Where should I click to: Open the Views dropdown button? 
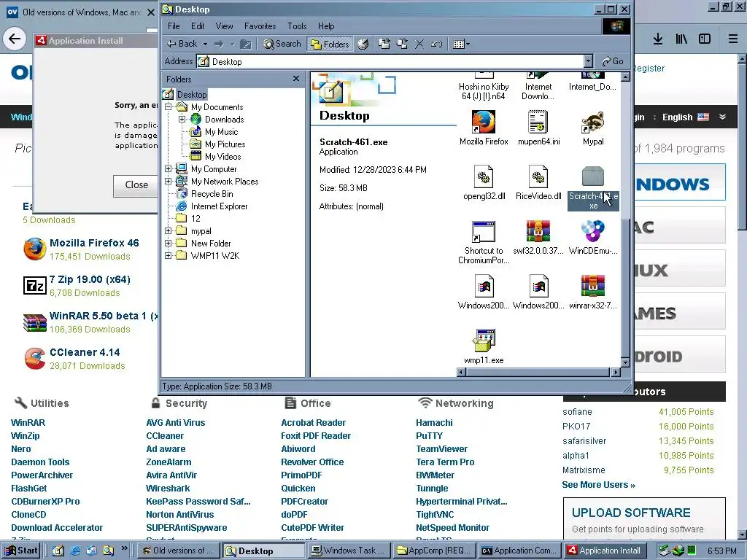[461, 44]
